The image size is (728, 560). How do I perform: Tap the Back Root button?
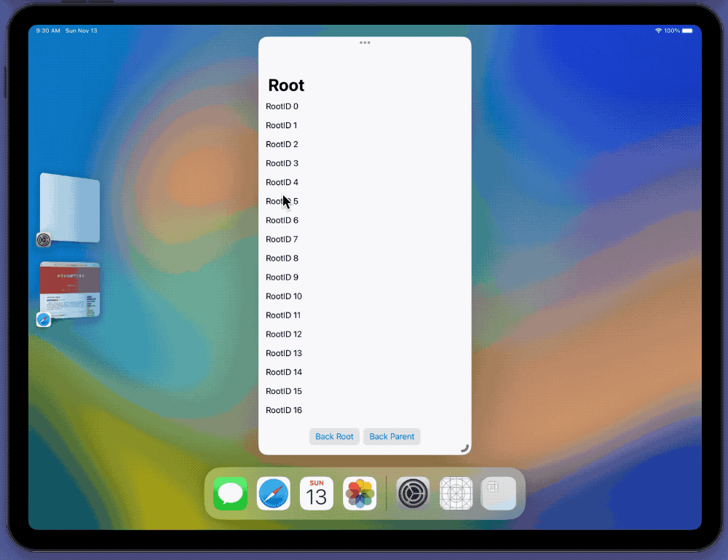tap(334, 436)
